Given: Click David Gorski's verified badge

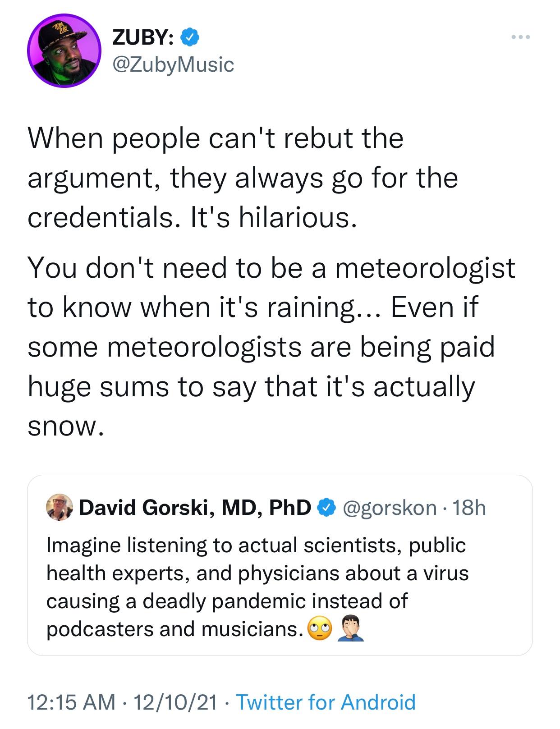Looking at the screenshot, I should coord(326,508).
